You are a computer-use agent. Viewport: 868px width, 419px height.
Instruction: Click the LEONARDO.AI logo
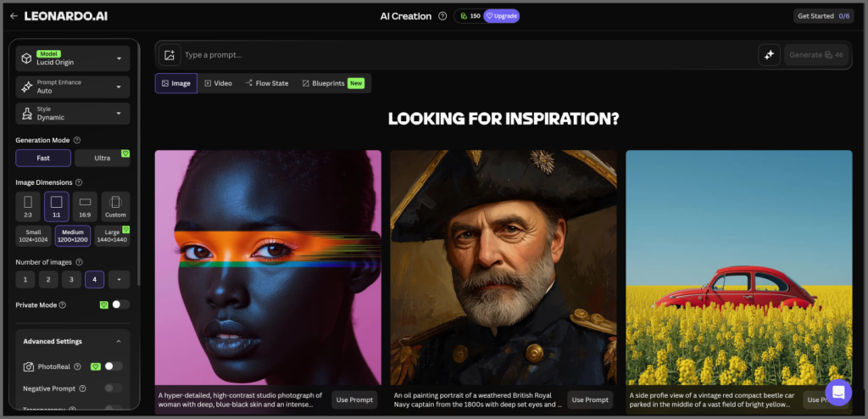[x=66, y=16]
